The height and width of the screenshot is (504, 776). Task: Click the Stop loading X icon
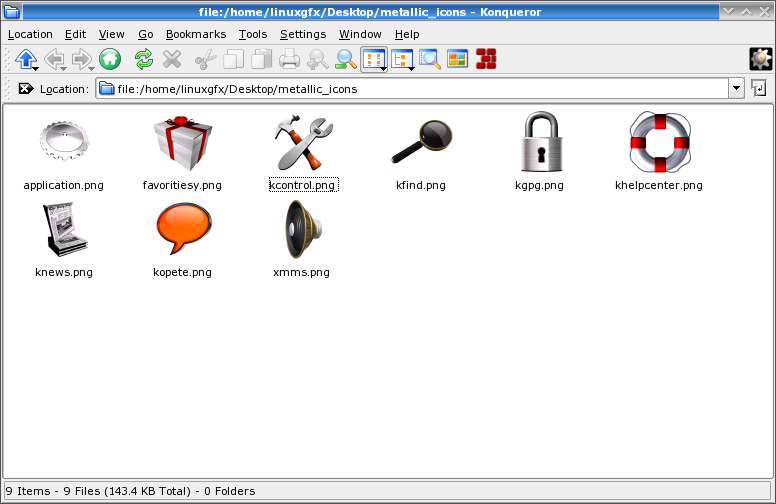[x=172, y=59]
